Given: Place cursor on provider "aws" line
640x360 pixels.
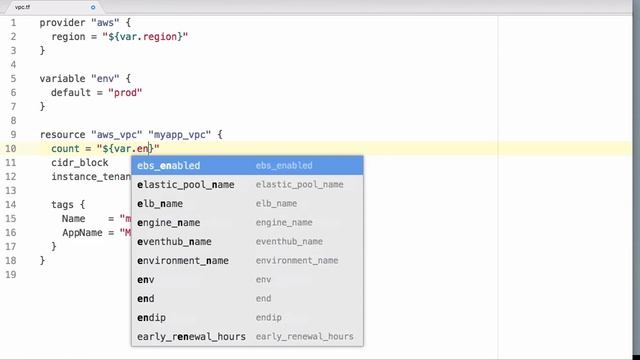Looking at the screenshot, I should point(85,23).
